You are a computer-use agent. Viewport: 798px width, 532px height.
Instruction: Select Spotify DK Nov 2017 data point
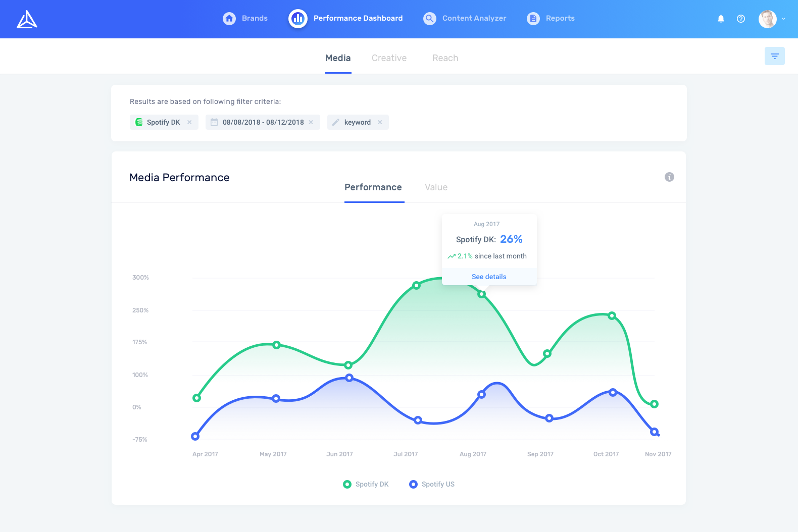pos(654,404)
